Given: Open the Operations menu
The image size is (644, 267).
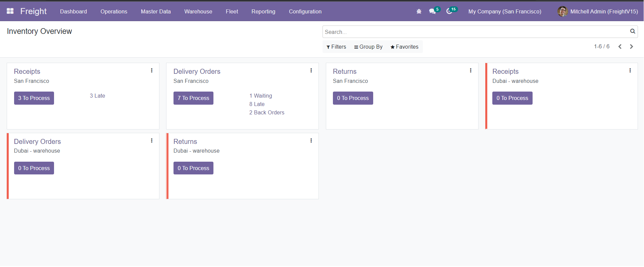Looking at the screenshot, I should [x=114, y=11].
